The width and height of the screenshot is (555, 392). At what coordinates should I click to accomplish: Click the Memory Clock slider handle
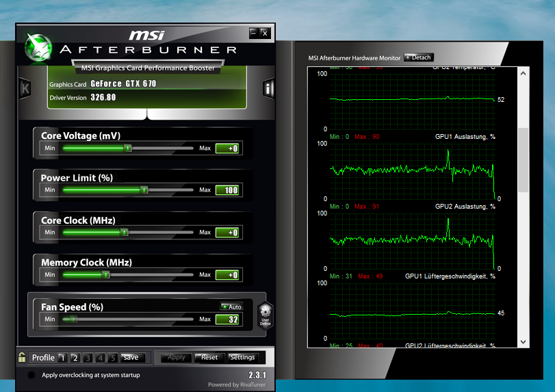click(106, 274)
